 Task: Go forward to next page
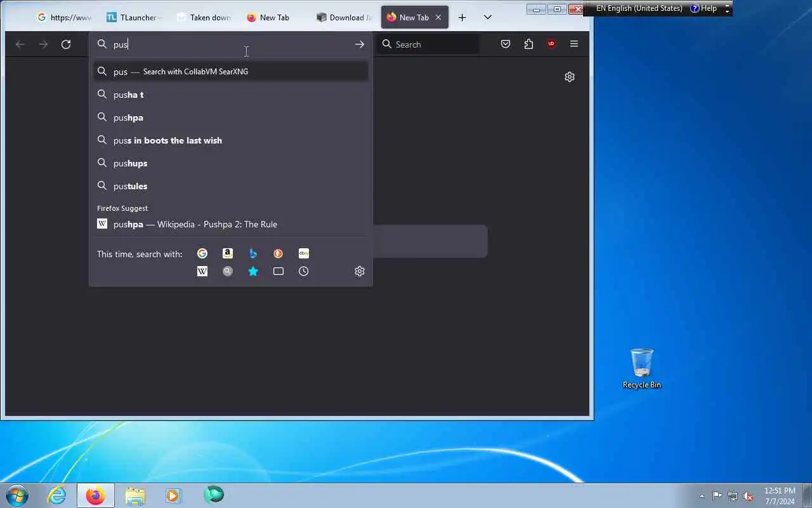(x=43, y=44)
